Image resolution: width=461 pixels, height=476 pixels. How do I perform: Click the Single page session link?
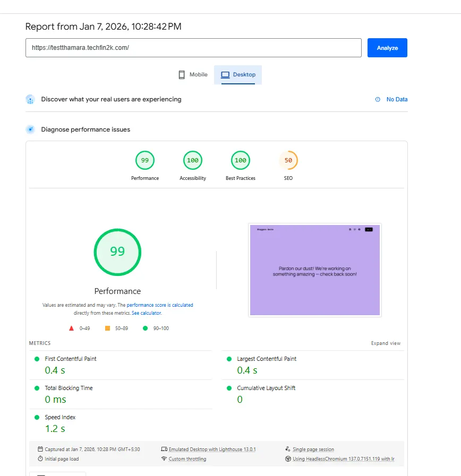coord(313,449)
